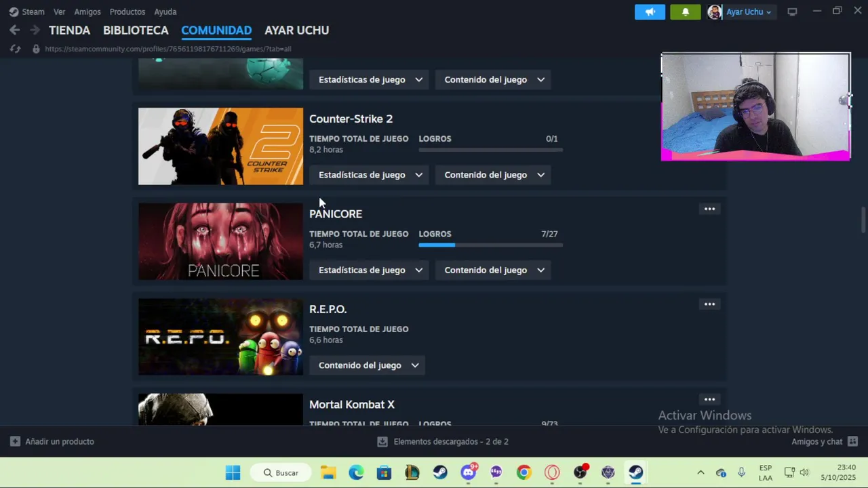Screen dimensions: 868x488
Task: Expand topmost Estadísticas de juego dropdown
Action: point(370,79)
